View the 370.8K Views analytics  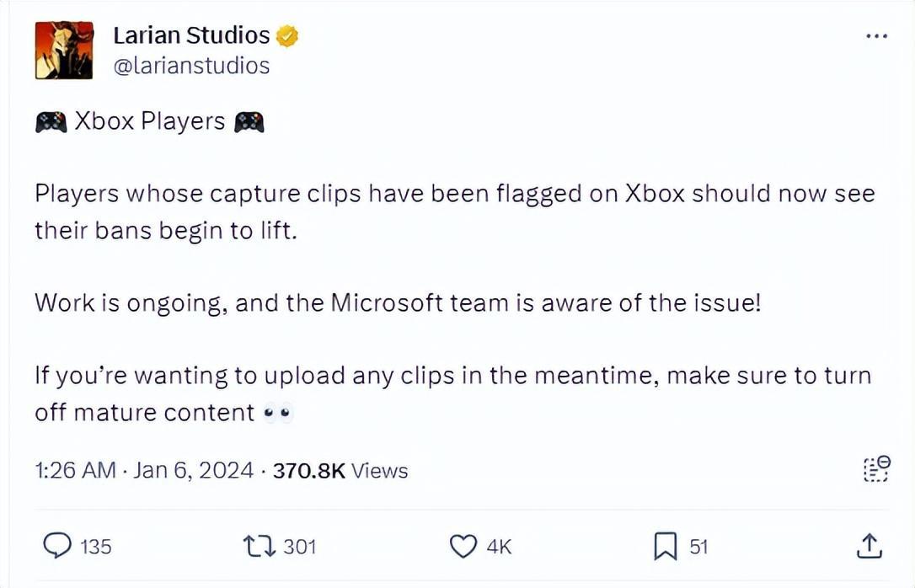tap(340, 470)
